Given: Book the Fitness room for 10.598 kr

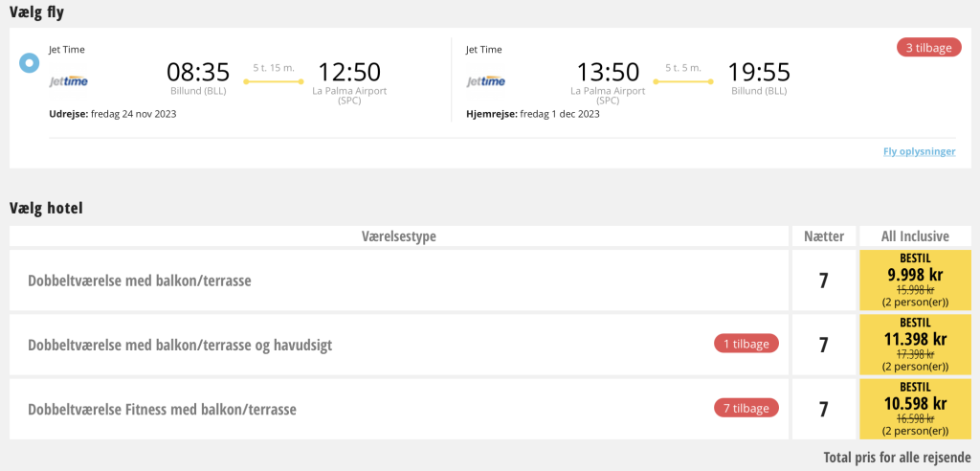Looking at the screenshot, I should pyautogui.click(x=915, y=409).
